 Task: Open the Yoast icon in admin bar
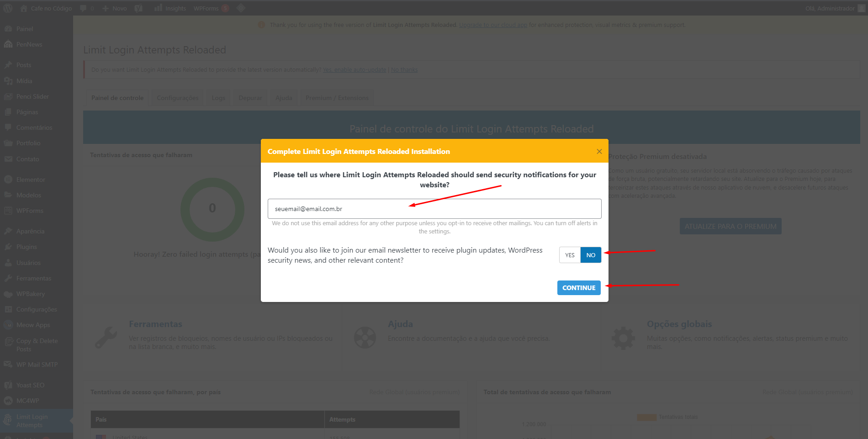pyautogui.click(x=139, y=8)
